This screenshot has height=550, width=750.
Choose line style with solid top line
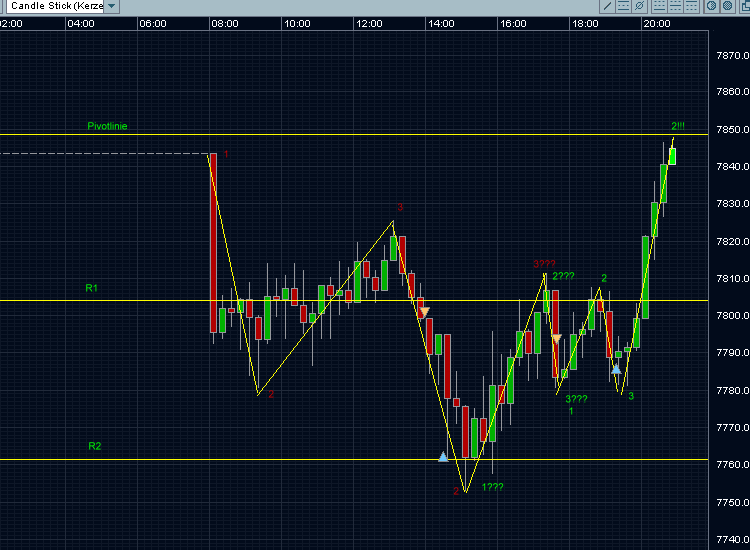(691, 6)
